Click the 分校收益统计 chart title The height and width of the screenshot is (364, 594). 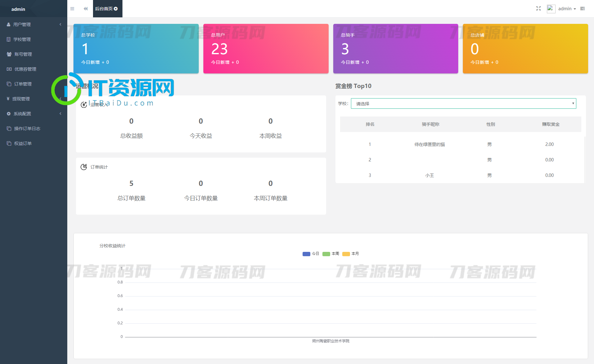pos(112,246)
